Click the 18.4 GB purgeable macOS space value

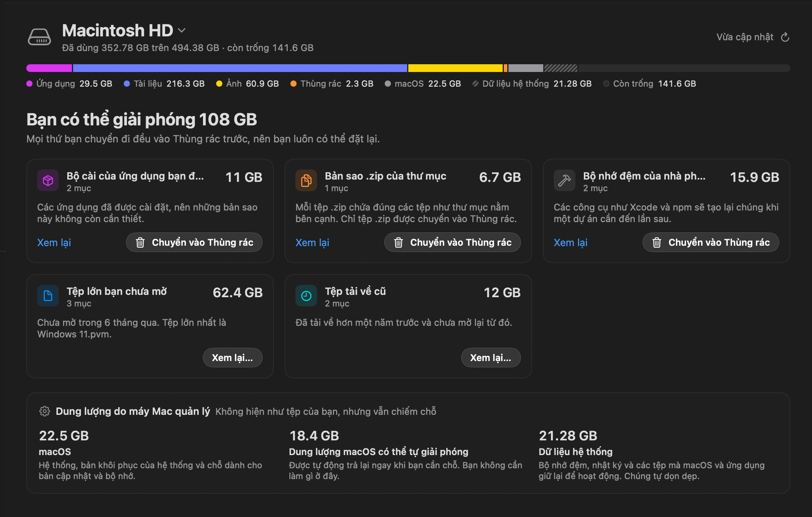pos(314,436)
